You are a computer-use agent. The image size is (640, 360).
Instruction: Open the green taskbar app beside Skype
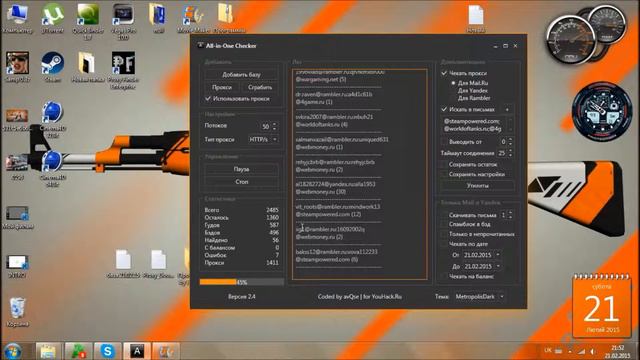click(78, 351)
